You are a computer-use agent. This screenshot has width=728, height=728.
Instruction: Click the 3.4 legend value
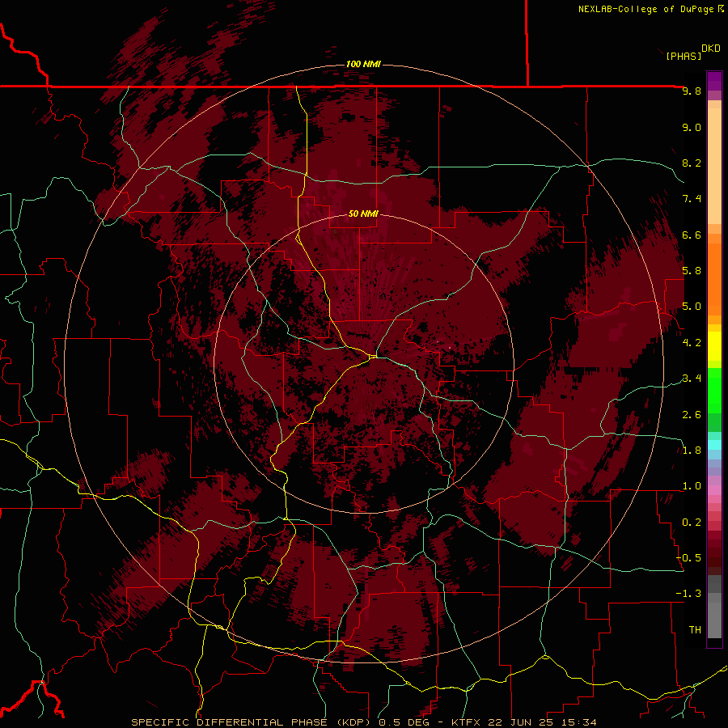pyautogui.click(x=692, y=378)
